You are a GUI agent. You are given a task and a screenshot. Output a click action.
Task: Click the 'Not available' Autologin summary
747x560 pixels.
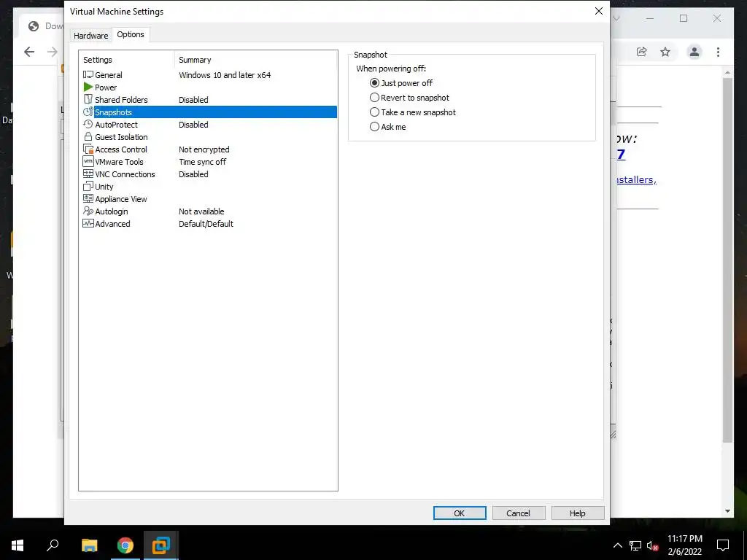pos(201,211)
